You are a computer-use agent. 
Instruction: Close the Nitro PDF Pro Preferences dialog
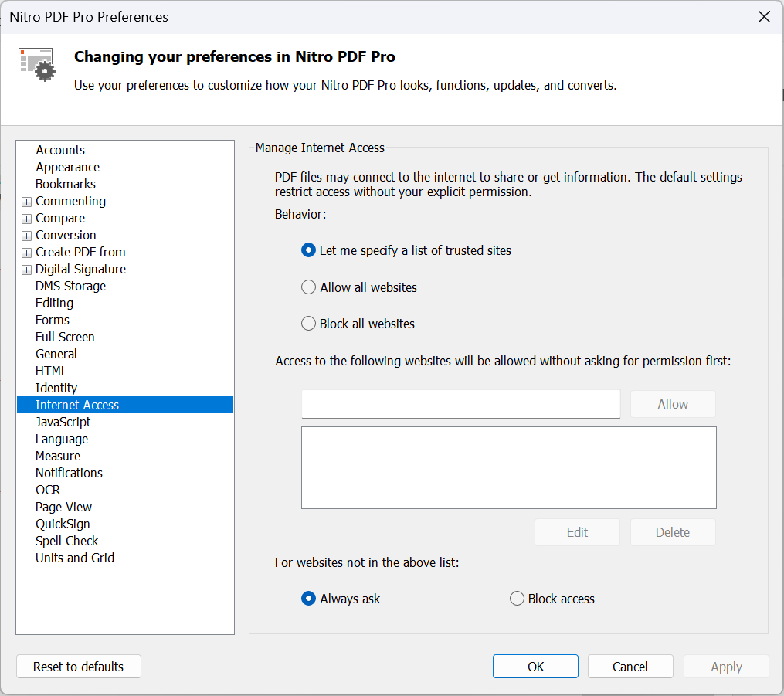764,17
